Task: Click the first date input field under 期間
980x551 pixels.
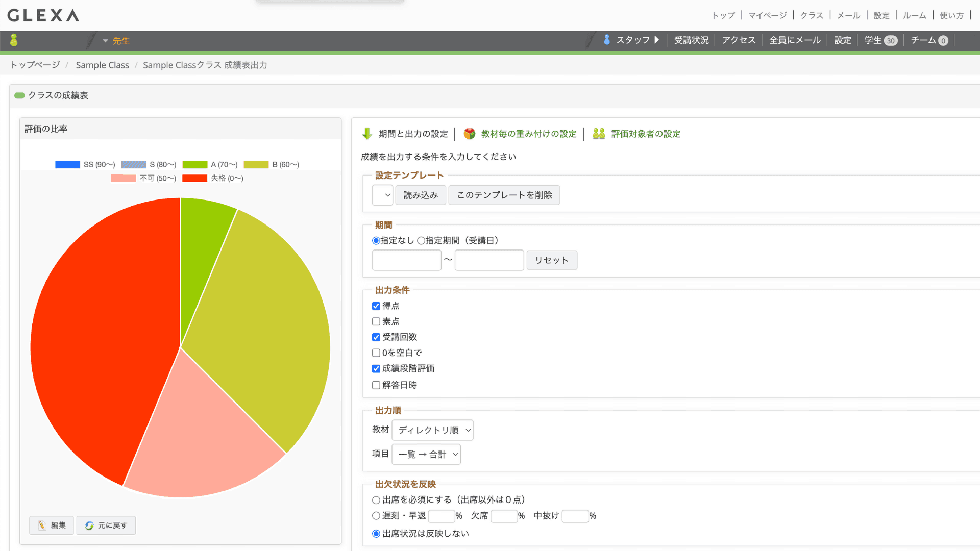Action: click(x=406, y=260)
